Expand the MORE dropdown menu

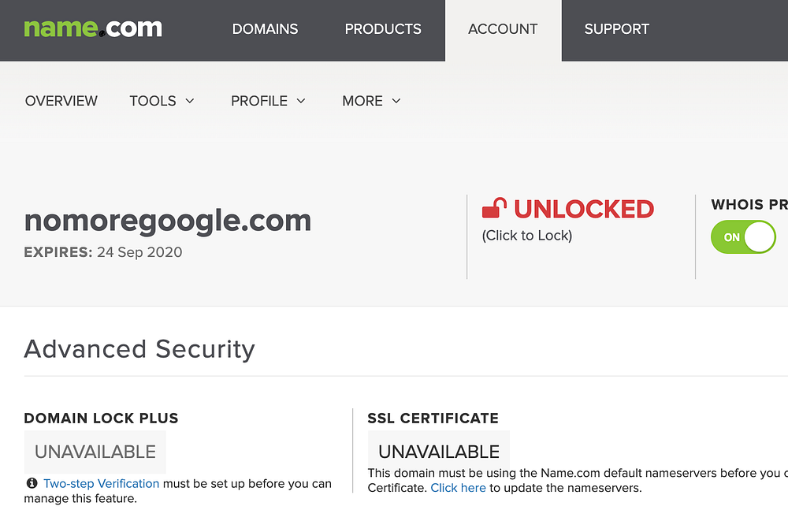tap(371, 101)
